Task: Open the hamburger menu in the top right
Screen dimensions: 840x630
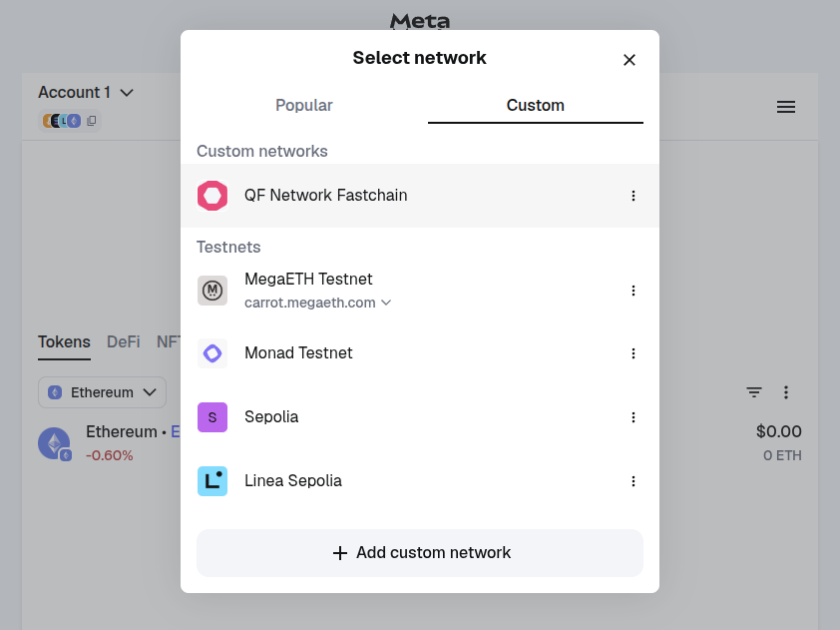Action: point(786,107)
